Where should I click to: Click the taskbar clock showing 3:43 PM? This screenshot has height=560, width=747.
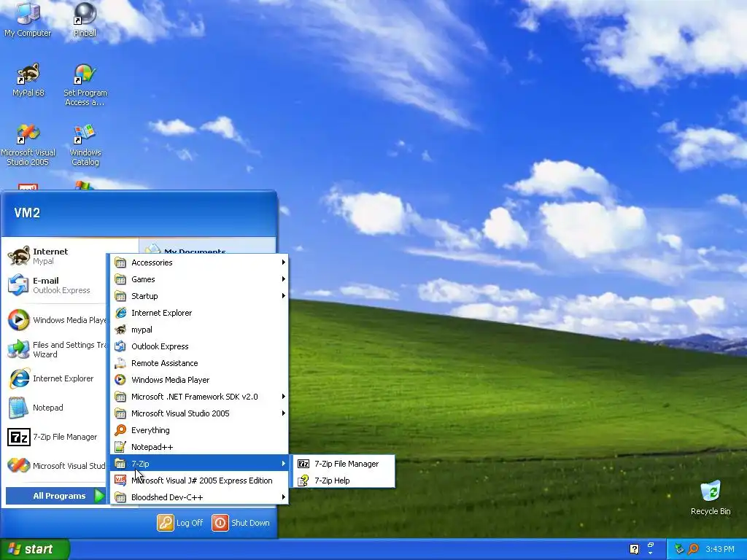[720, 549]
